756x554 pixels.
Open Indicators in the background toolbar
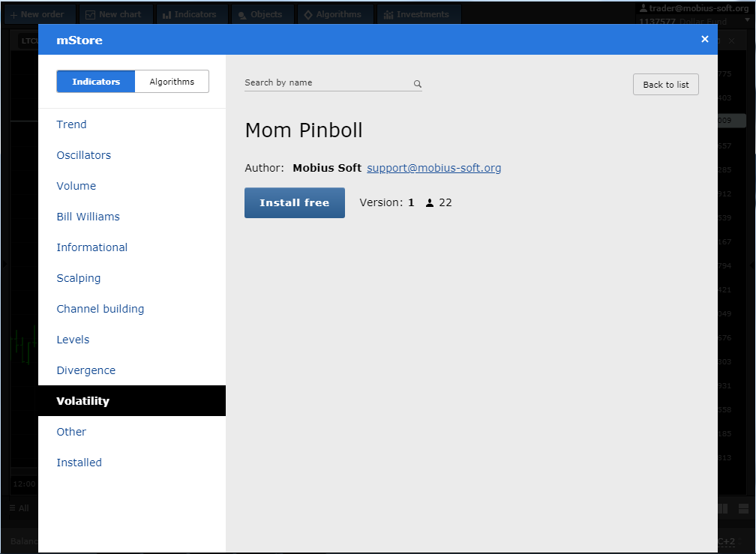pos(192,14)
